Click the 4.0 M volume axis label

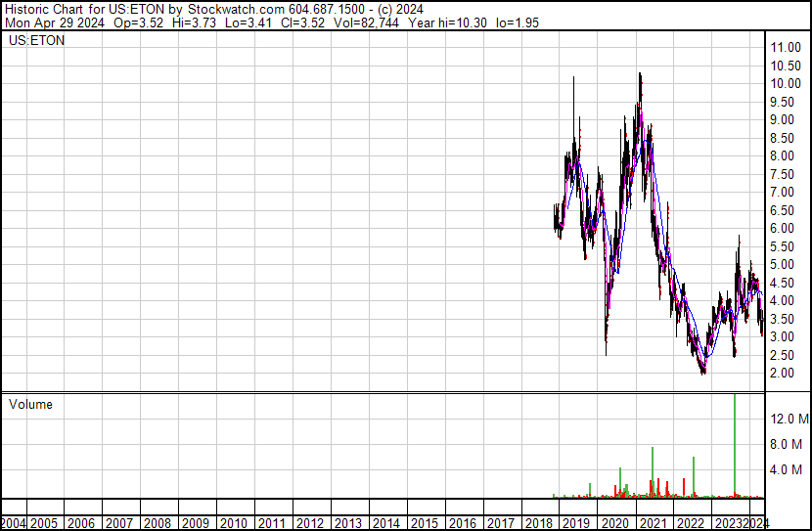pos(788,469)
